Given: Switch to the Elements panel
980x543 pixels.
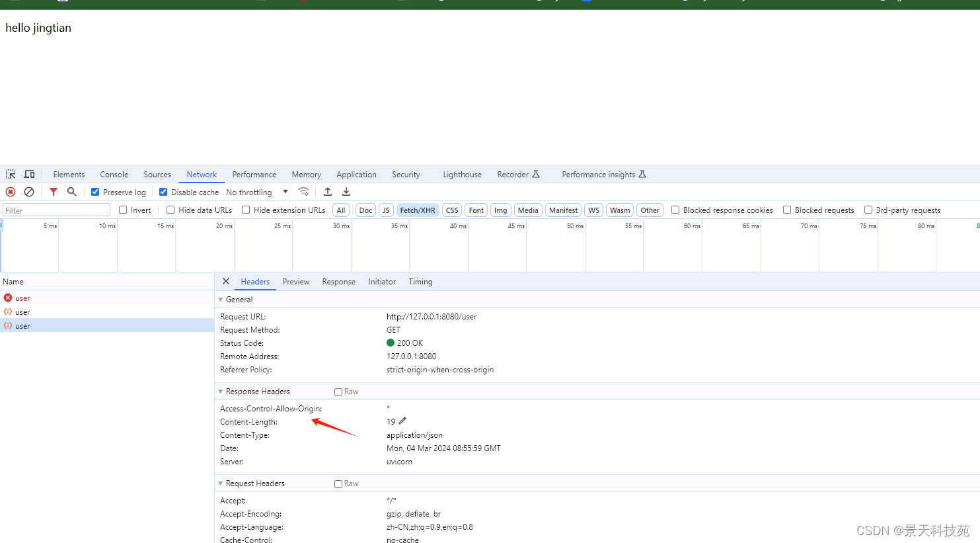Looking at the screenshot, I should [x=69, y=175].
